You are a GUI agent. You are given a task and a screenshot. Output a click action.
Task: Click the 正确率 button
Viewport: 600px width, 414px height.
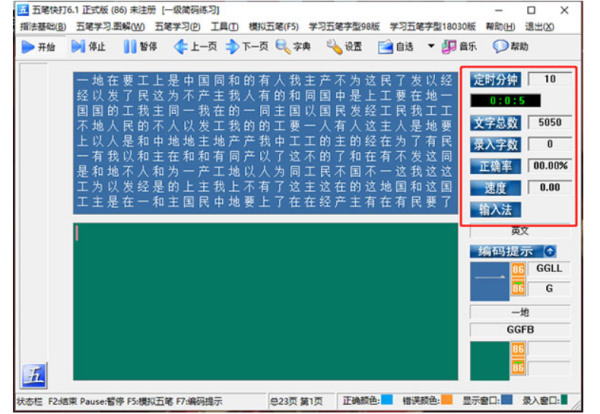[x=496, y=166]
